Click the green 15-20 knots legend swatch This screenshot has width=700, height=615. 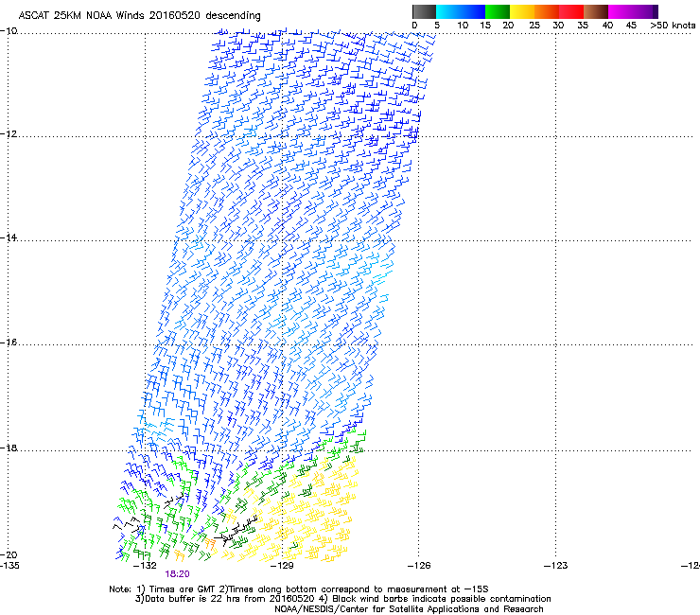498,11
